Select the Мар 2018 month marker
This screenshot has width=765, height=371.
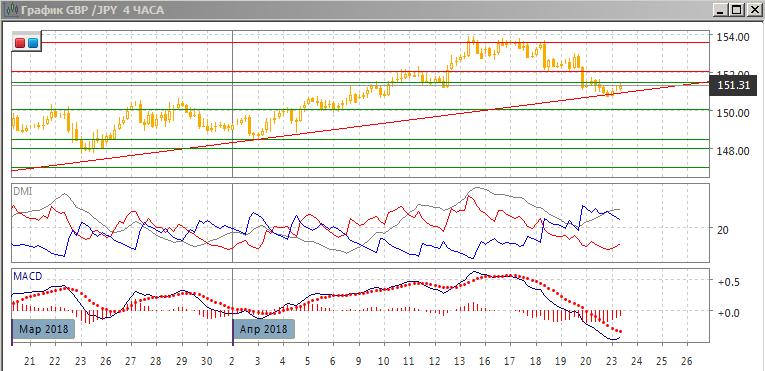click(43, 329)
